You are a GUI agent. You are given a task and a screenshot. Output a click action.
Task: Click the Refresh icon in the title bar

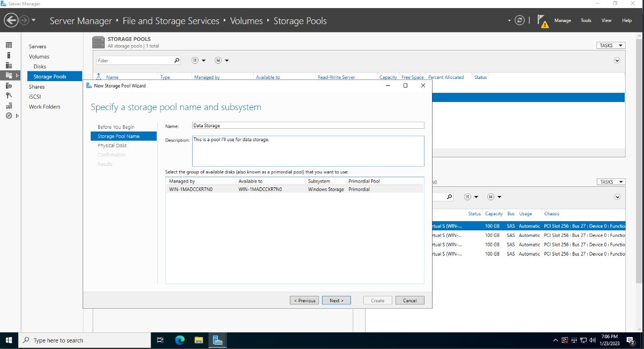coord(519,20)
